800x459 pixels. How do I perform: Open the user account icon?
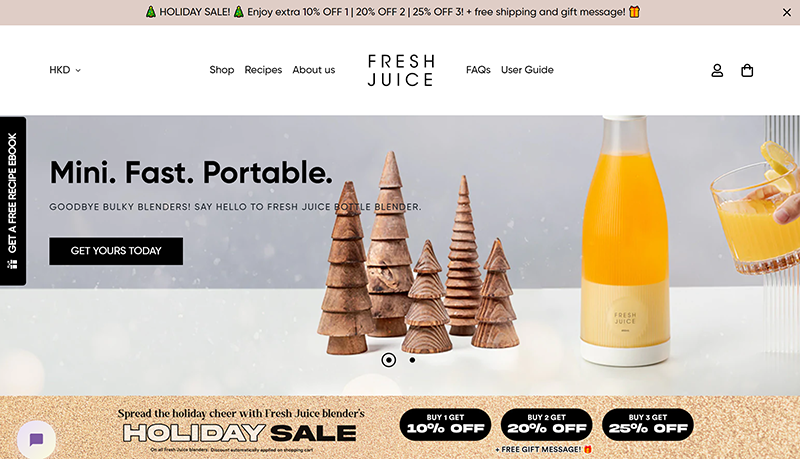[717, 70]
